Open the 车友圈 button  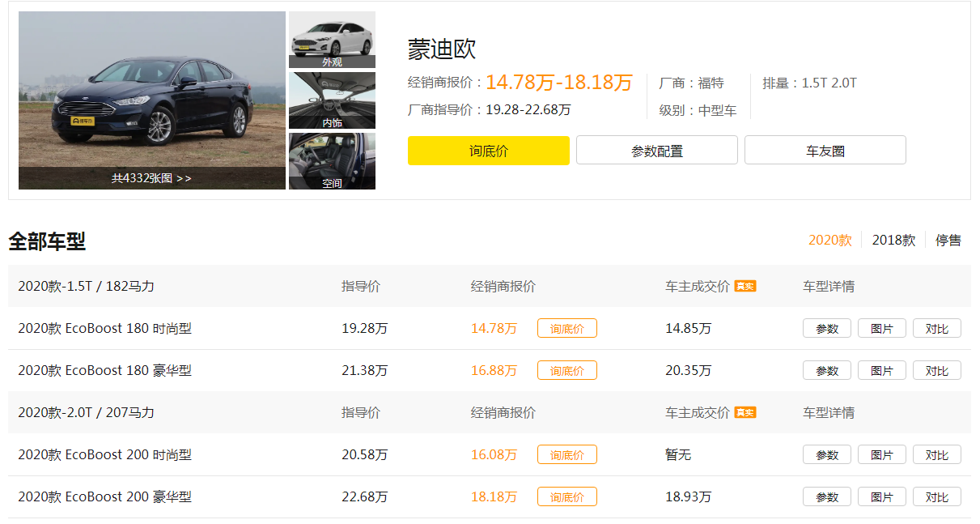(825, 151)
